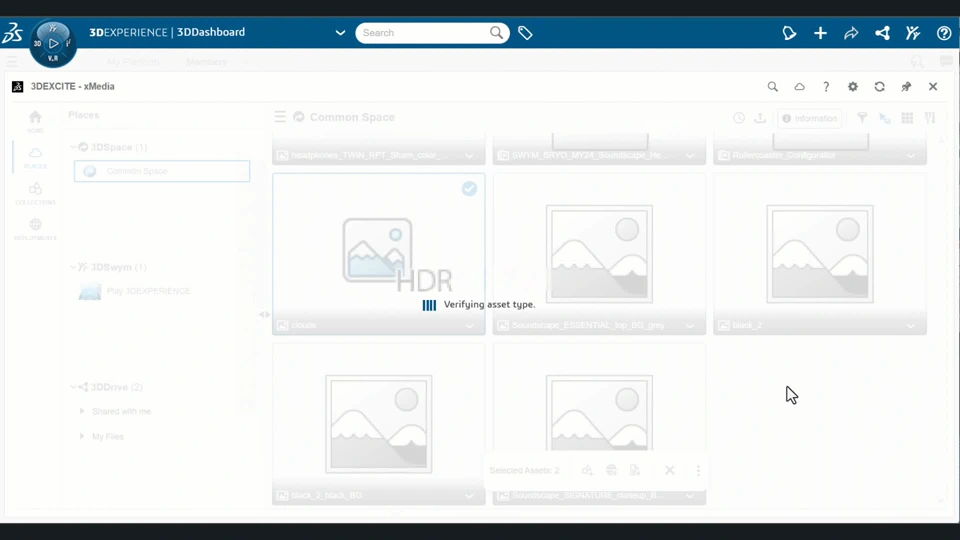Switch to grid view icon

pos(907,118)
